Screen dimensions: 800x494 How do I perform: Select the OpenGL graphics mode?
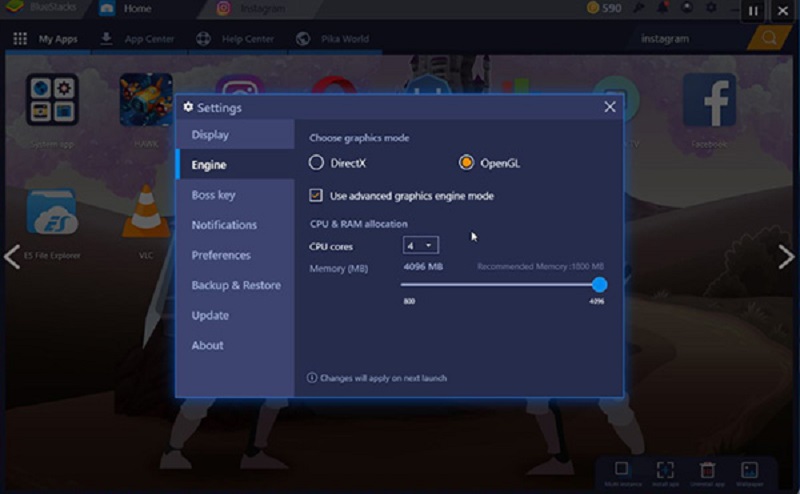coord(466,163)
